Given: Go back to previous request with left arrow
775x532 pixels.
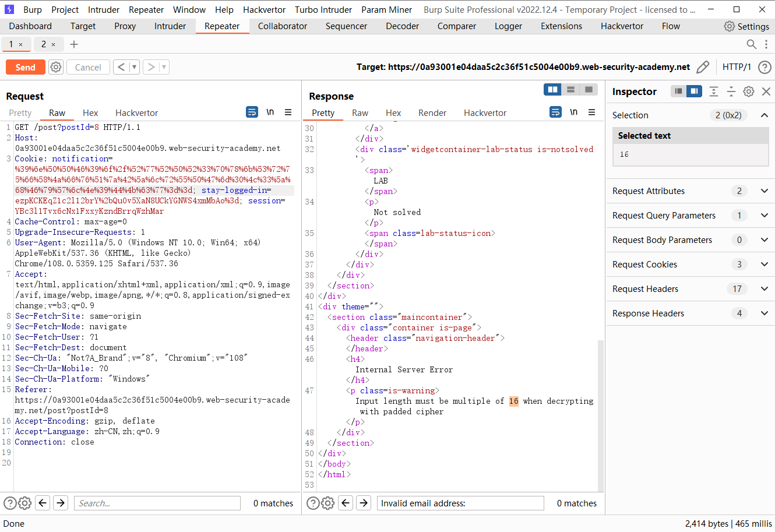Looking at the screenshot, I should [x=121, y=67].
